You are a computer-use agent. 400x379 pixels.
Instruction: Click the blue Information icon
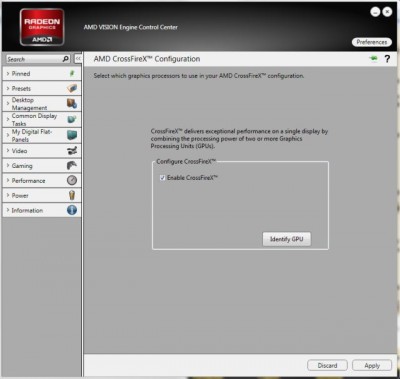coord(72,210)
